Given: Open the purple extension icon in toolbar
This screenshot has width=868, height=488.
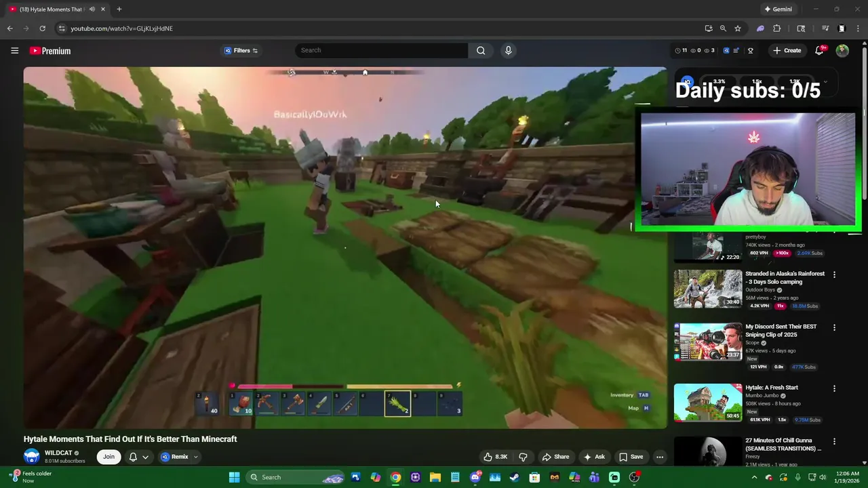Looking at the screenshot, I should (761, 28).
